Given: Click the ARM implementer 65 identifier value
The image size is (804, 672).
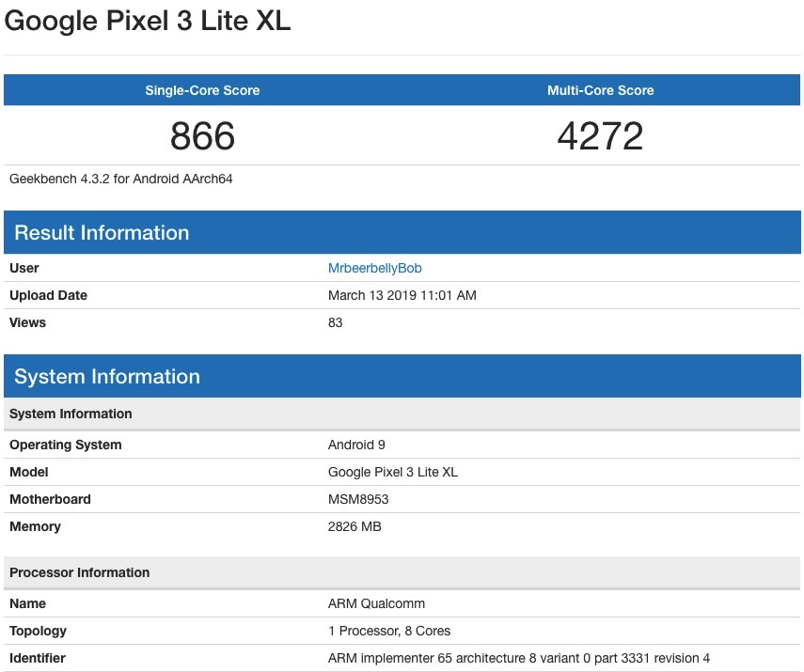Looking at the screenshot, I should 519,658.
